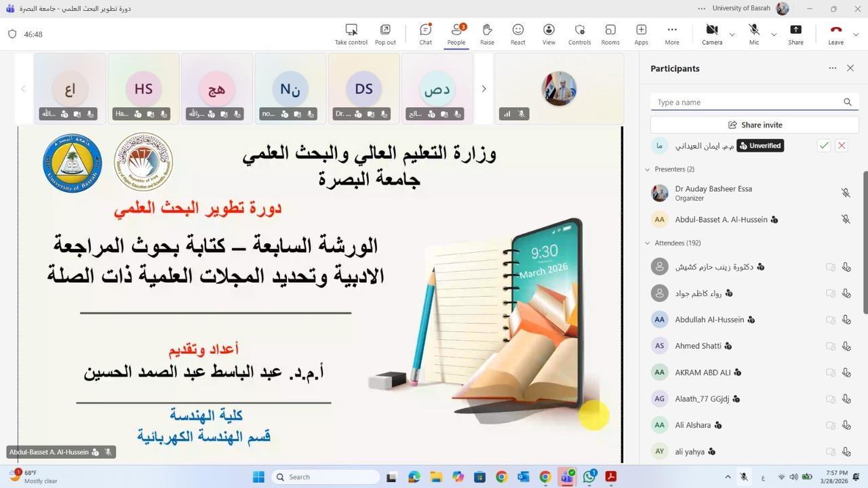Open the View layout options

tap(549, 34)
